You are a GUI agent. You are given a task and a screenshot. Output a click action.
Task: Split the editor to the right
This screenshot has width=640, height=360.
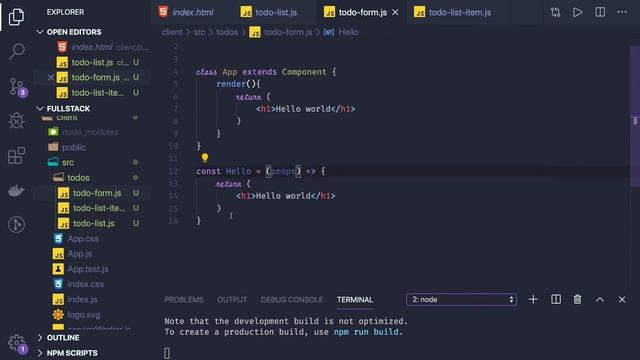(600, 12)
